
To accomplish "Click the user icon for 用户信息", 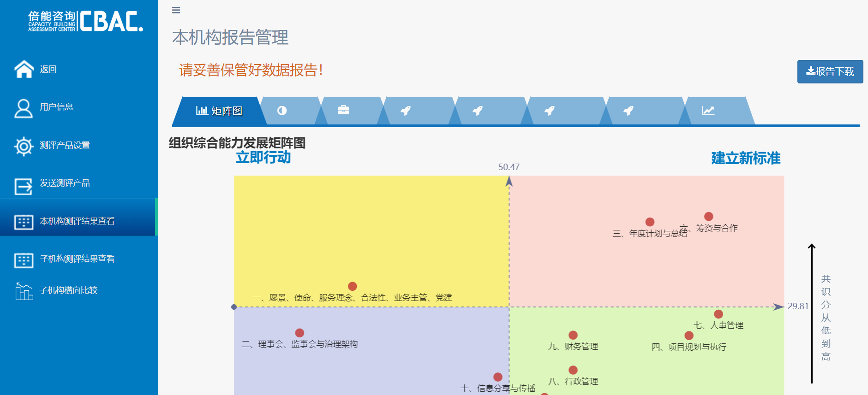I will (x=24, y=108).
